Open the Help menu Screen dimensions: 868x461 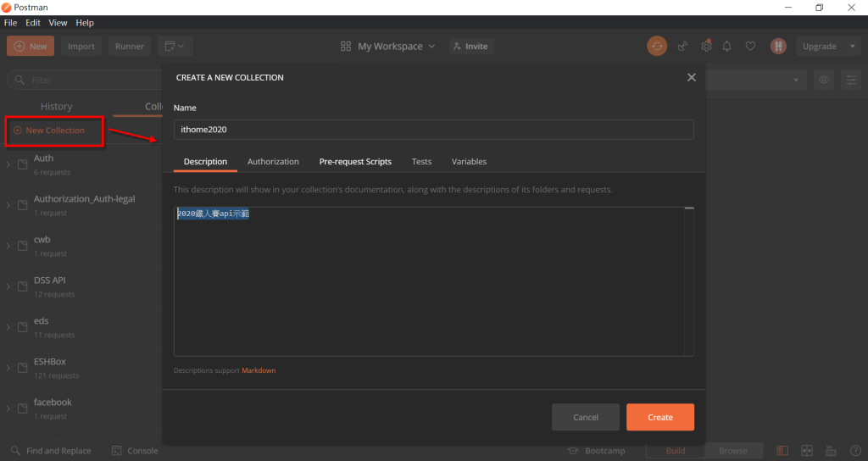click(85, 23)
